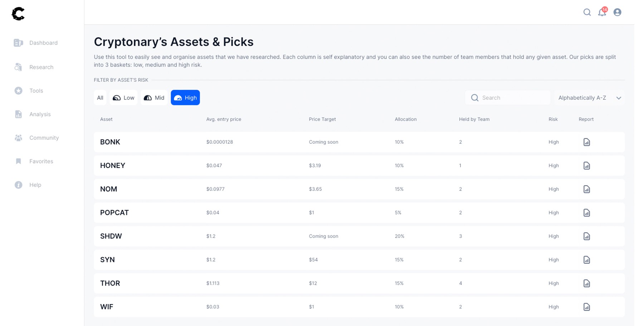Image resolution: width=644 pixels, height=326 pixels.
Task: Open the SHDW report document icon
Action: [586, 236]
